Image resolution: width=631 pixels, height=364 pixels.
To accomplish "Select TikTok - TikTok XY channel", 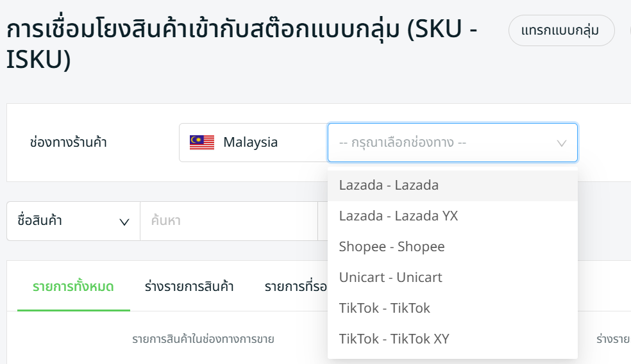I will tap(394, 339).
